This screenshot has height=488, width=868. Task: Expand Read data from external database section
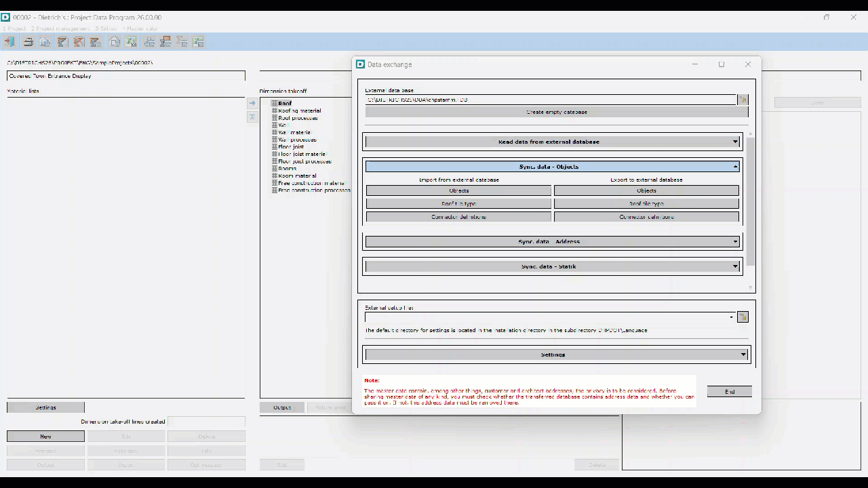click(x=735, y=142)
